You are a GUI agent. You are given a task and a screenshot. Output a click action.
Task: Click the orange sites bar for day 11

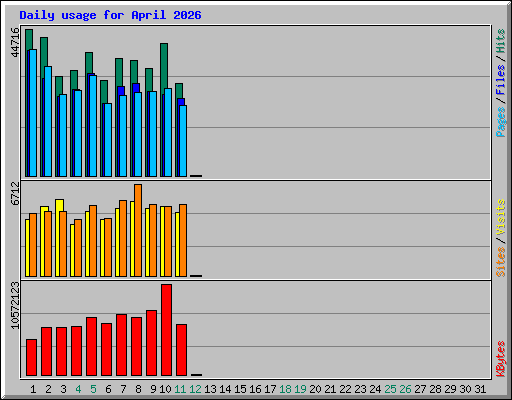pyautogui.click(x=183, y=240)
